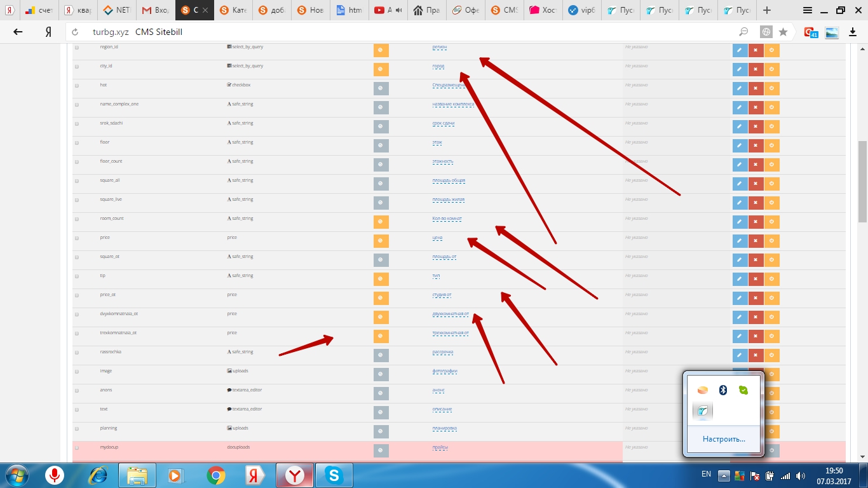Click the bookmark star in address bar
The image size is (868, 488).
pyautogui.click(x=783, y=32)
